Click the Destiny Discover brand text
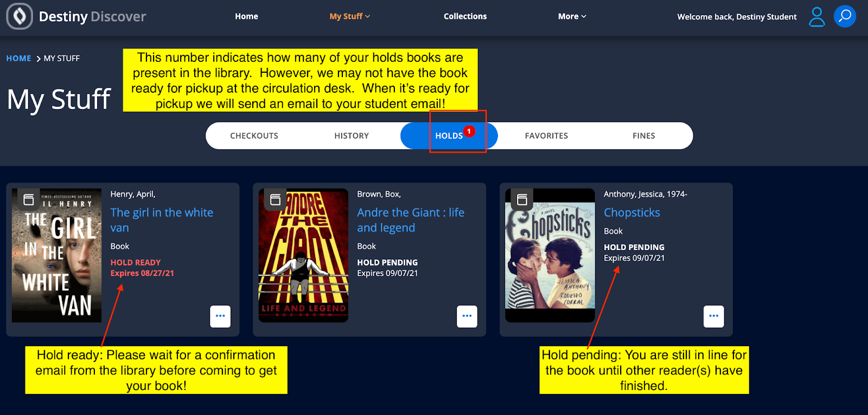The image size is (868, 415). 92,16
